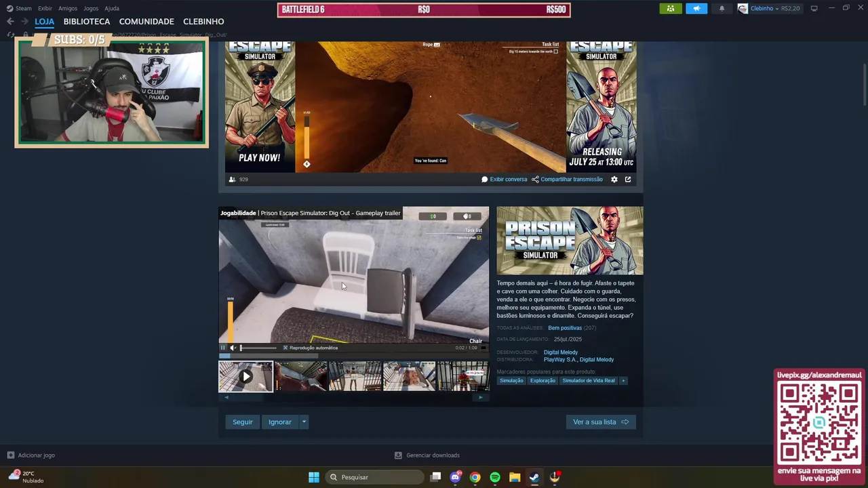Viewport: 868px width, 488px height.
Task: Open the Amigos menu
Action: (x=68, y=8)
